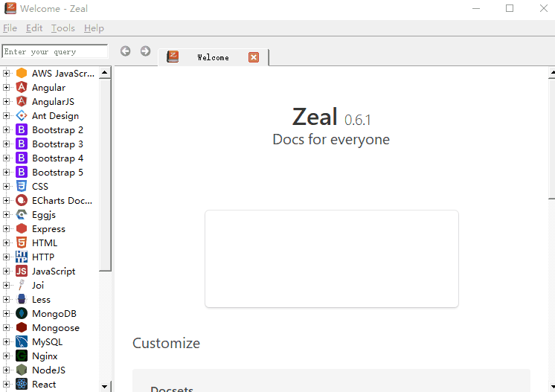Click the docset list scrollbar thumb
This screenshot has height=392, width=555.
(105, 176)
